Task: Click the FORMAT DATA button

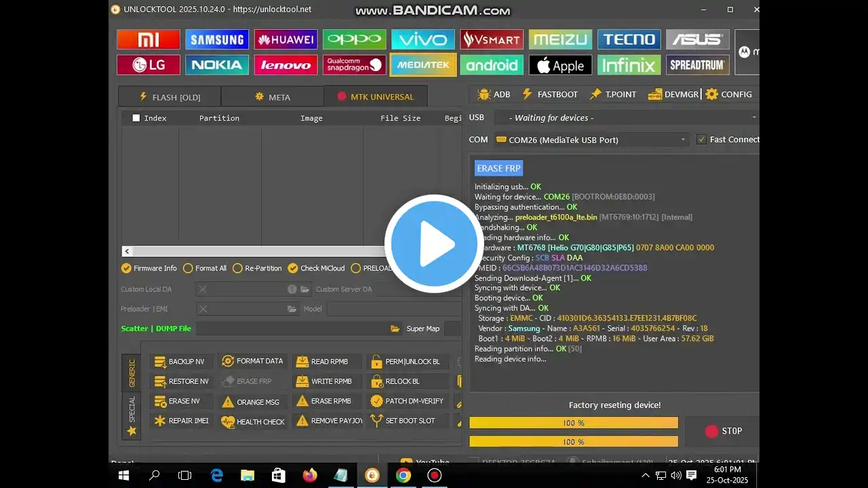Action: coord(253,361)
